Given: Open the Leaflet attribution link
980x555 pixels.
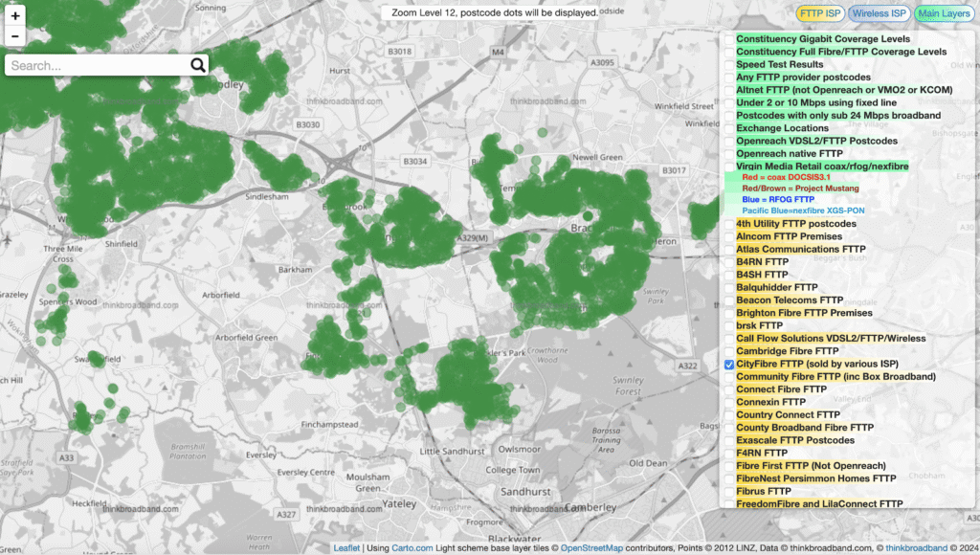Looking at the screenshot, I should (x=345, y=548).
